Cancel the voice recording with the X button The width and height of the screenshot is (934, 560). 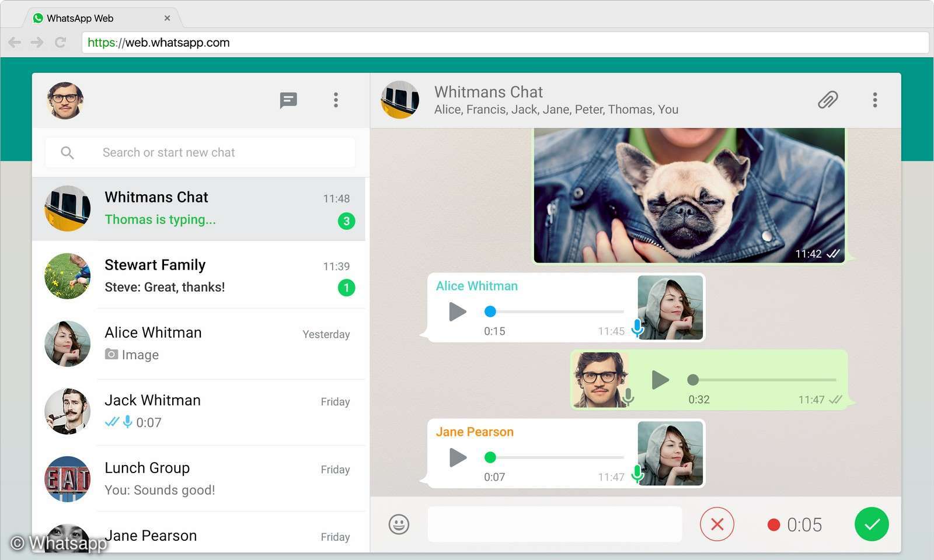717,524
